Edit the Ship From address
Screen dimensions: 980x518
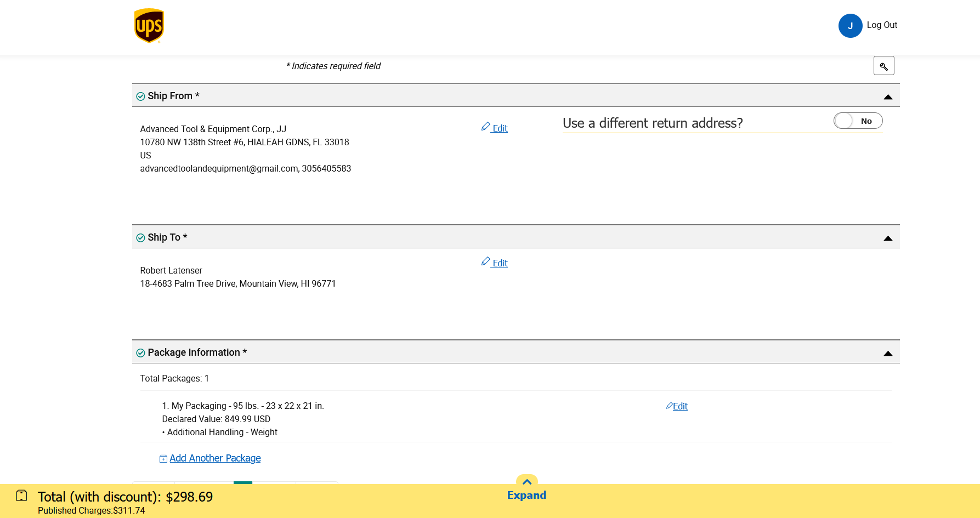(495, 128)
